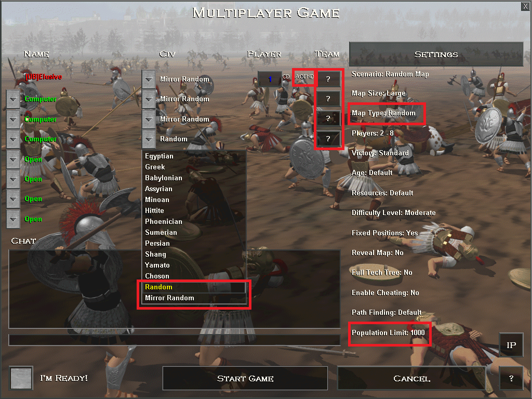Click the first player's team question mark box
This screenshot has height=399, width=532.
[328, 79]
